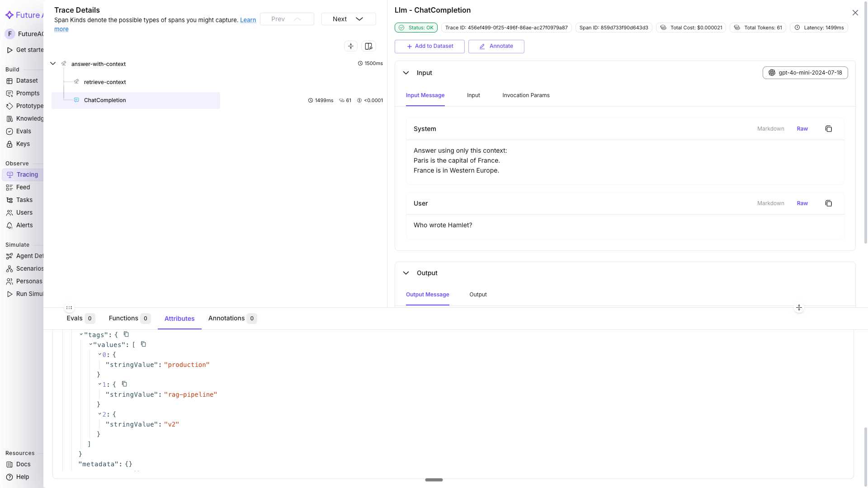Open Evals from the Build section

coord(23,131)
